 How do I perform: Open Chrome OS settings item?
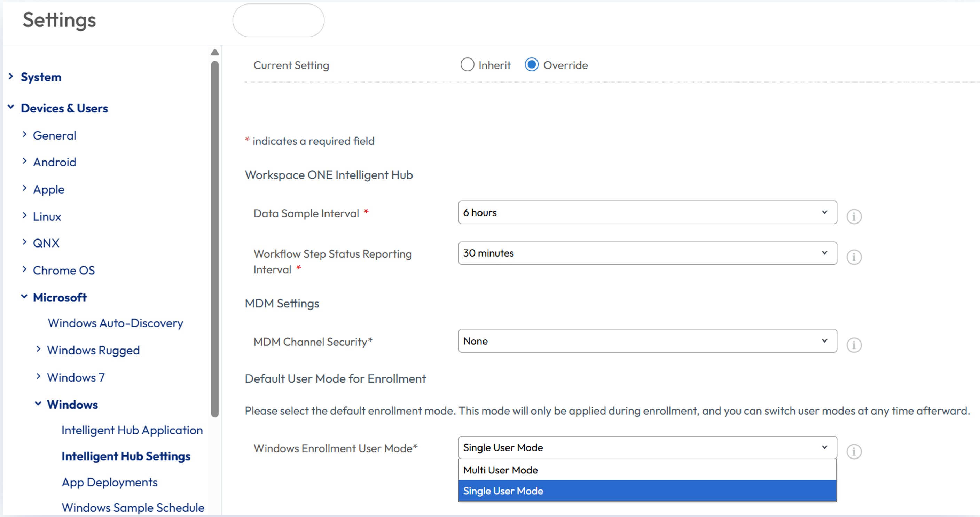pyautogui.click(x=64, y=270)
